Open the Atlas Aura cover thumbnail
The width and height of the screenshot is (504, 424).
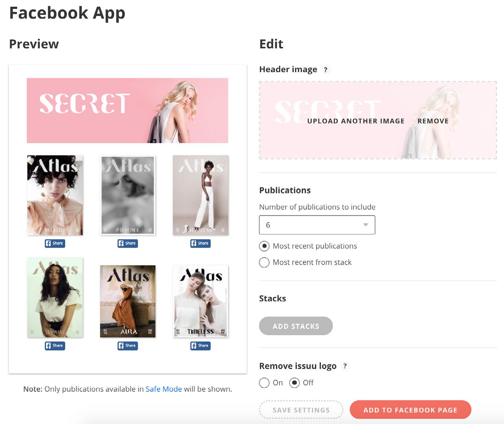[128, 301]
